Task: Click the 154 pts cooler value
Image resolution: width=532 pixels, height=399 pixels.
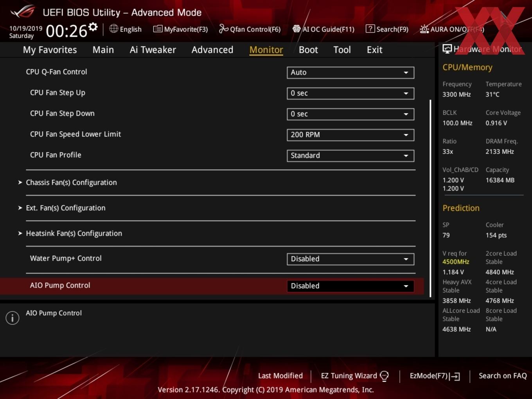Action: click(x=496, y=235)
